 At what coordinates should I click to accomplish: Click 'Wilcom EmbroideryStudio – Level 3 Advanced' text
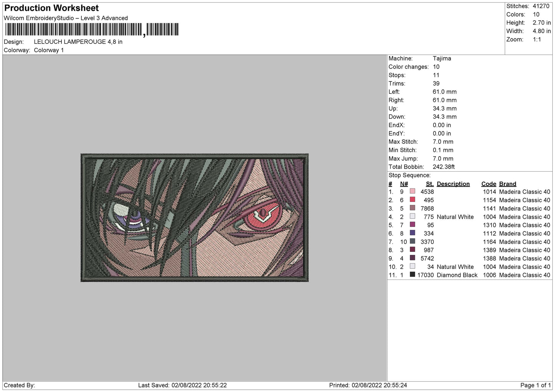click(66, 18)
